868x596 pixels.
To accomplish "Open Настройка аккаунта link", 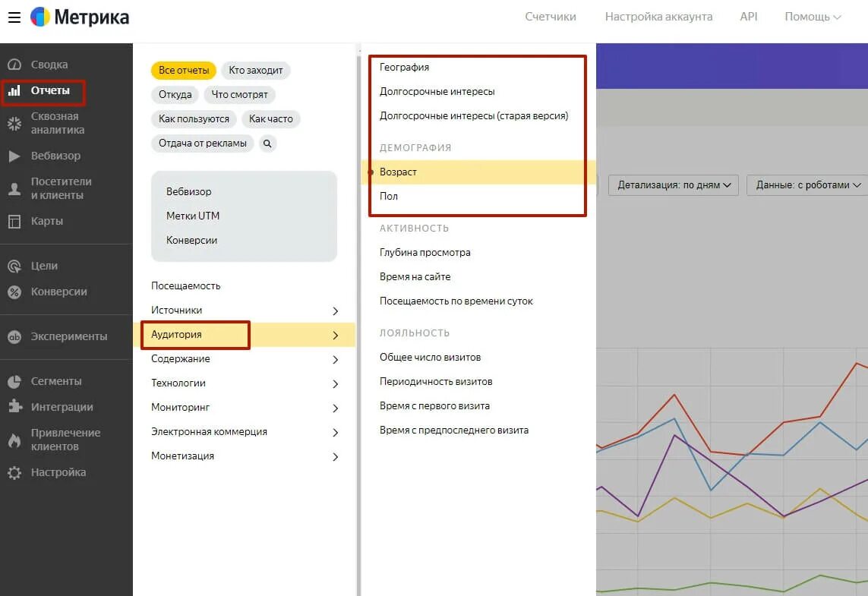I will [658, 17].
